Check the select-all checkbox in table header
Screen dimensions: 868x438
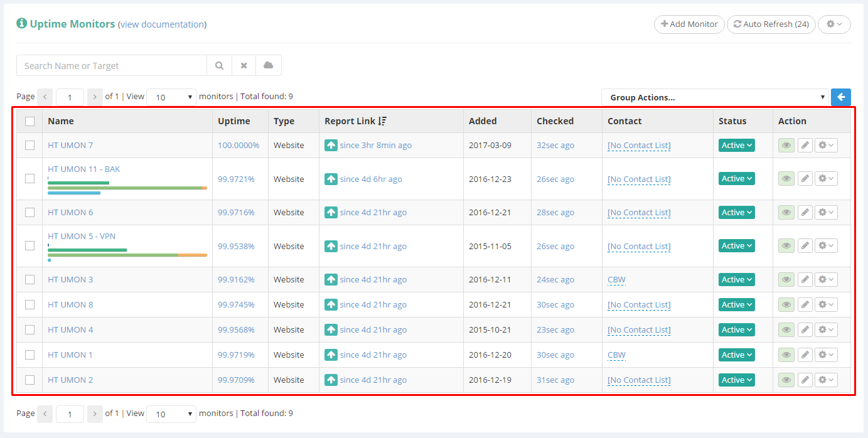click(x=29, y=122)
